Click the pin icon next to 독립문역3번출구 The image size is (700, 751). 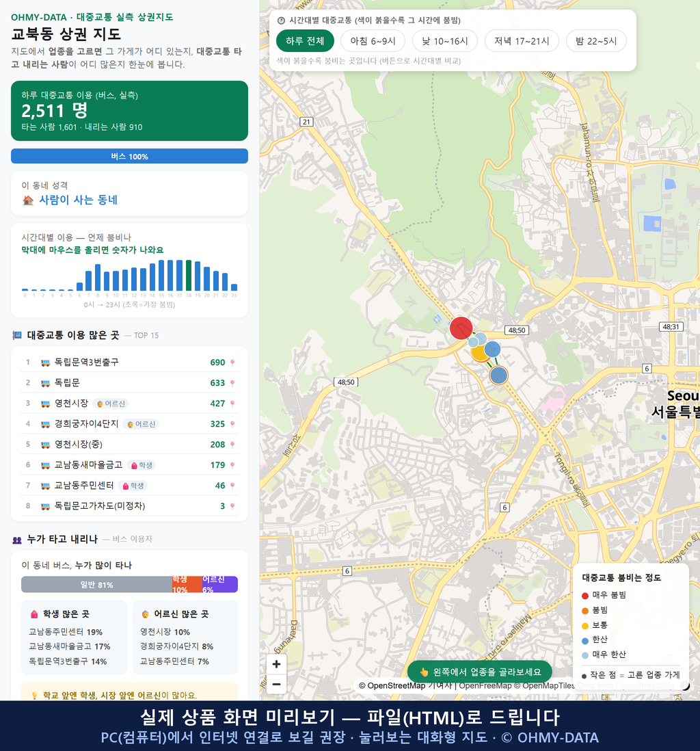pyautogui.click(x=232, y=363)
